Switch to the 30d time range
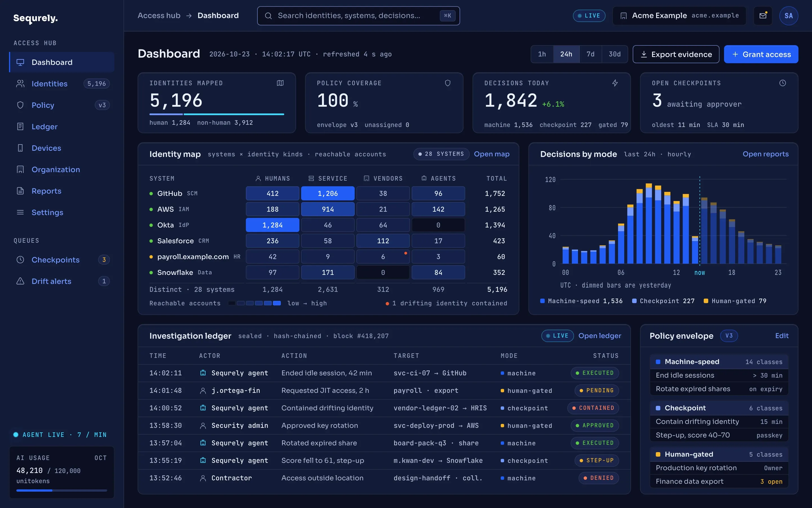 tap(614, 54)
